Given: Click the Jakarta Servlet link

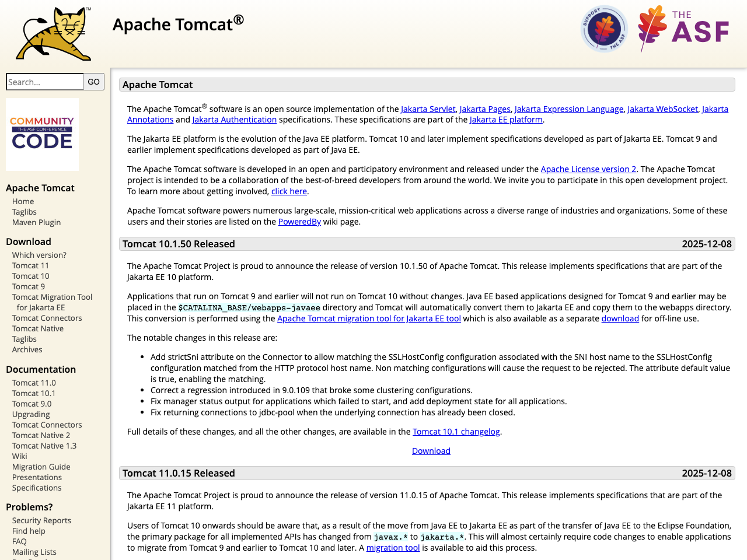Looking at the screenshot, I should [428, 108].
